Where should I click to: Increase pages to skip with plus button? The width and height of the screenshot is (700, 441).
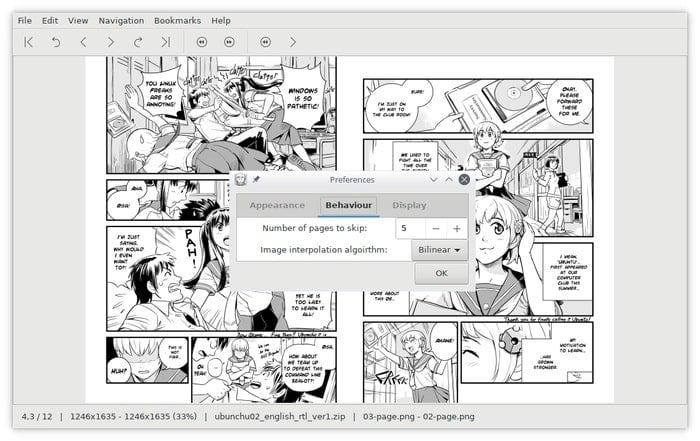click(x=457, y=229)
